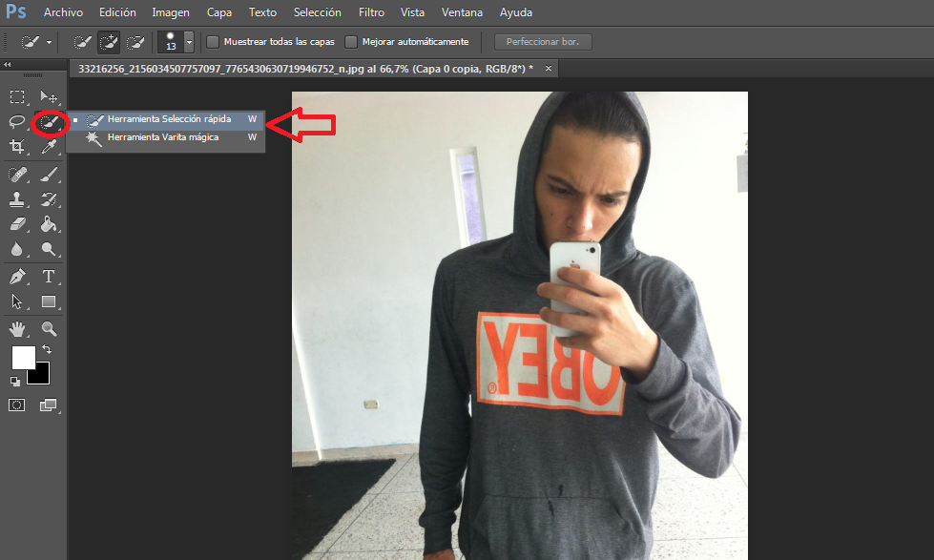The width and height of the screenshot is (934, 560).
Task: Select the Rectangular Marquee tool
Action: pos(16,96)
